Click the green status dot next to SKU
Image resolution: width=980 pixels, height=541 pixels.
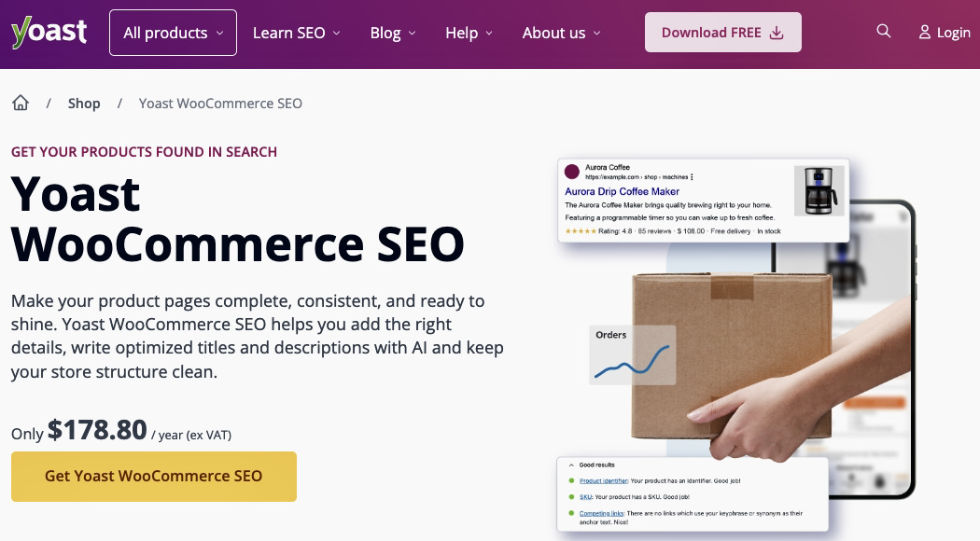pyautogui.click(x=570, y=497)
